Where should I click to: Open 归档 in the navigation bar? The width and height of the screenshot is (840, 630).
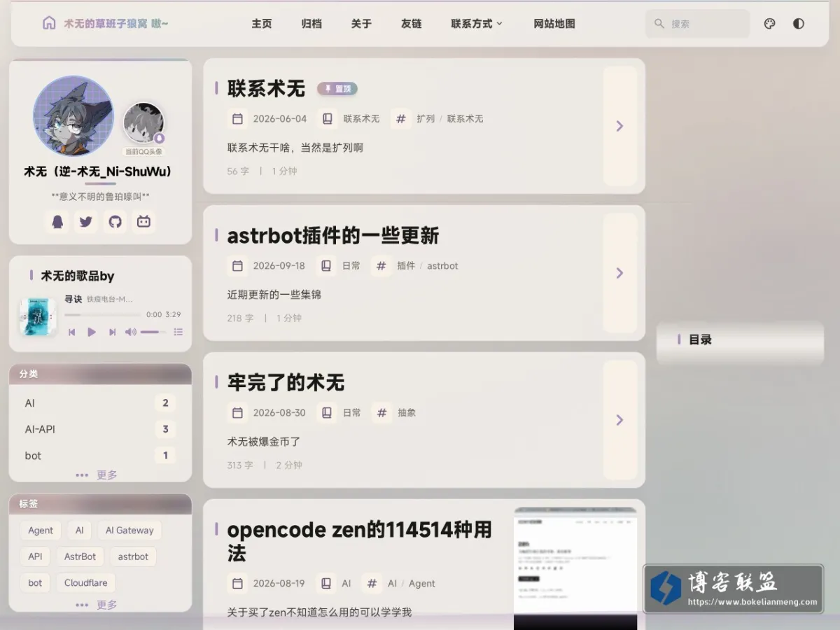(311, 24)
